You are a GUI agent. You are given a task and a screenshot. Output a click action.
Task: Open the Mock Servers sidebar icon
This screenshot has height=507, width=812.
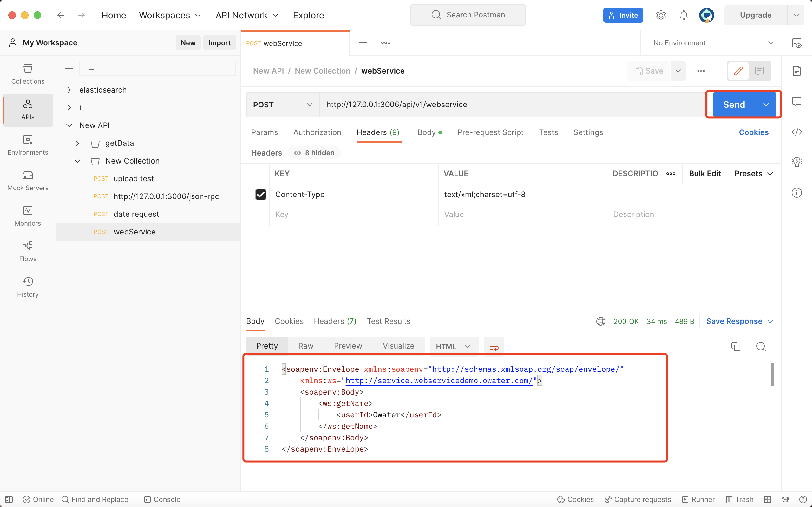click(x=28, y=180)
